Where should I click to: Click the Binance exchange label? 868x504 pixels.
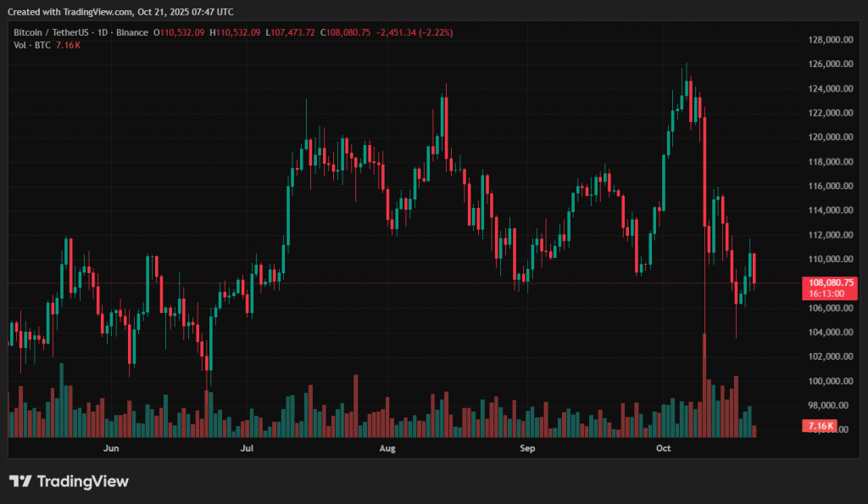point(132,32)
